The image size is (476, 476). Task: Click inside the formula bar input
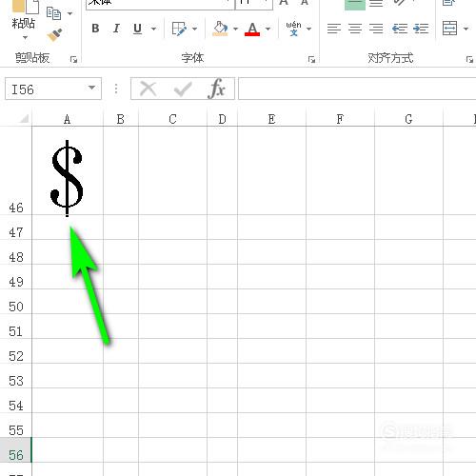(357, 89)
